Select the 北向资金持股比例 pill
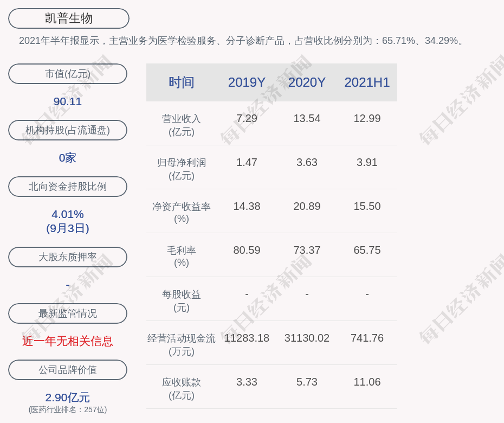This screenshot has width=504, height=423. (68, 187)
